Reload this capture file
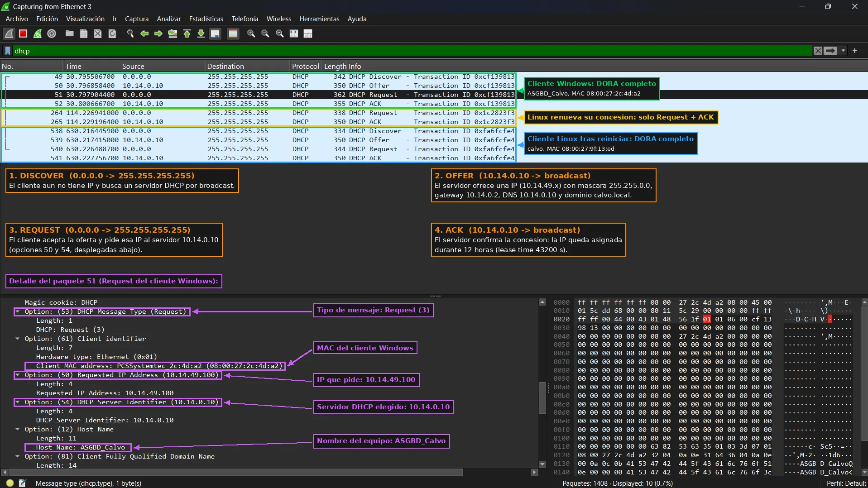Screen dimensions: 868x488 click(112, 33)
